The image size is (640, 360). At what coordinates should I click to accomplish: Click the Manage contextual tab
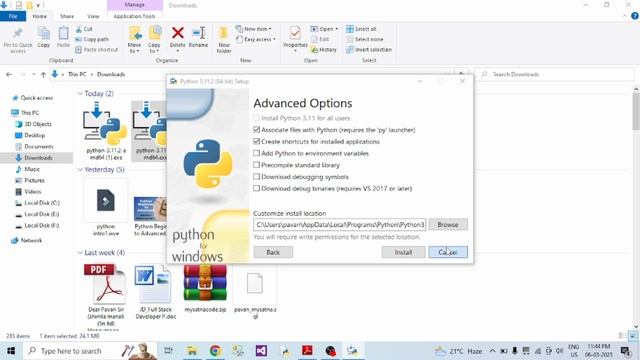pyautogui.click(x=135, y=5)
